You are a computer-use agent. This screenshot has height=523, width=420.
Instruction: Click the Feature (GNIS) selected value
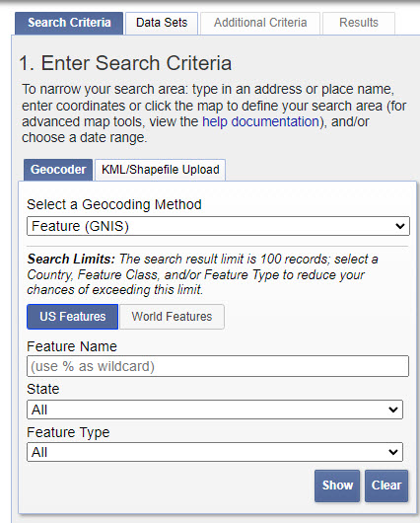80,226
